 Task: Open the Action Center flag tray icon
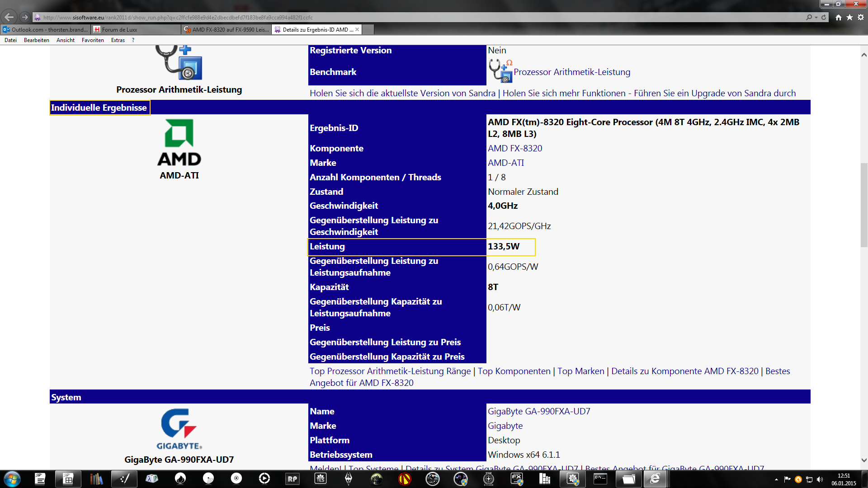coord(787,479)
